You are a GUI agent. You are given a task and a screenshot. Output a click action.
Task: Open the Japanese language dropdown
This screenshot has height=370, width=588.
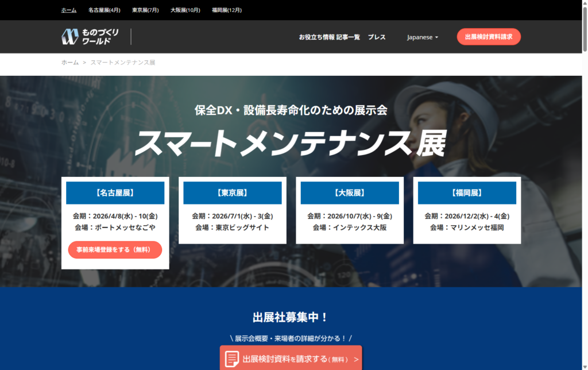[x=423, y=37]
